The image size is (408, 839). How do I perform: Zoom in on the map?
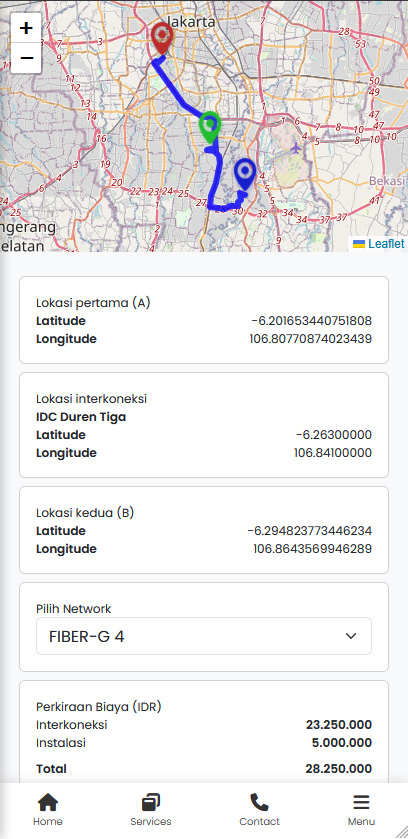[26, 28]
